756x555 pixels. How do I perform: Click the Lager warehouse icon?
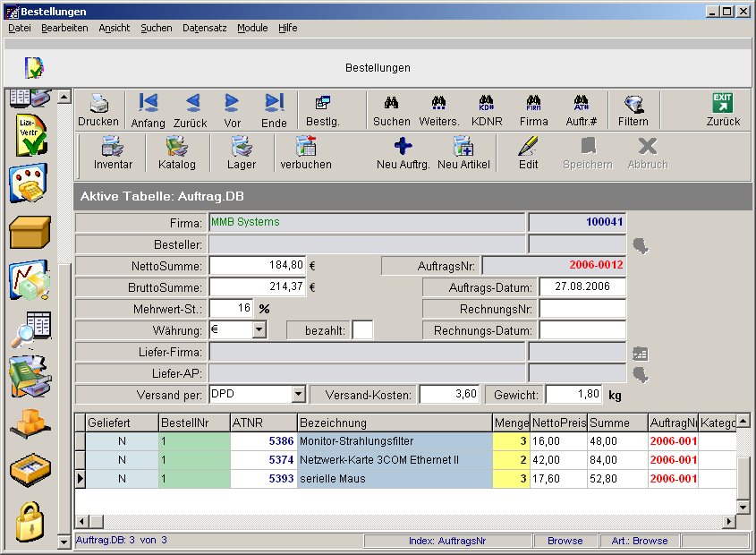tap(241, 147)
